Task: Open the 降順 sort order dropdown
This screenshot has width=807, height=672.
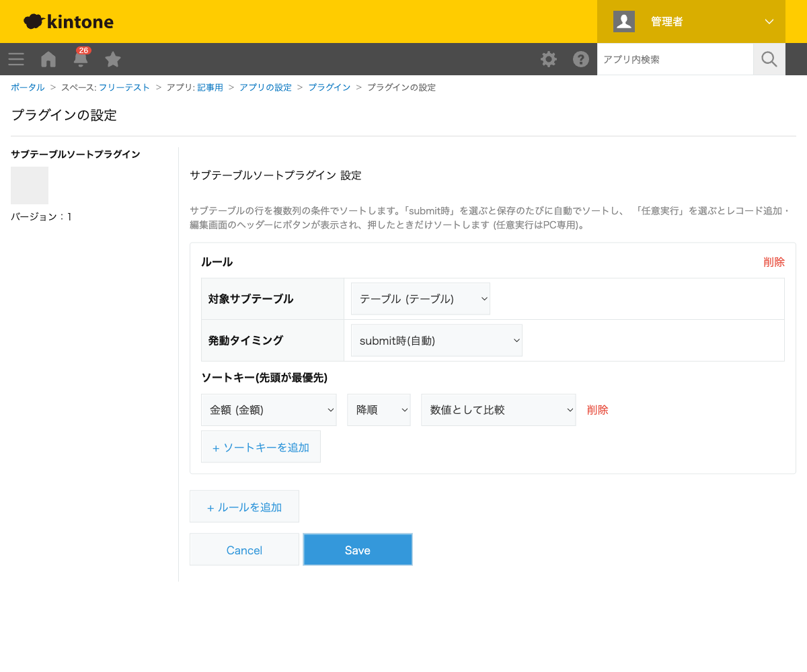Action: (x=379, y=410)
